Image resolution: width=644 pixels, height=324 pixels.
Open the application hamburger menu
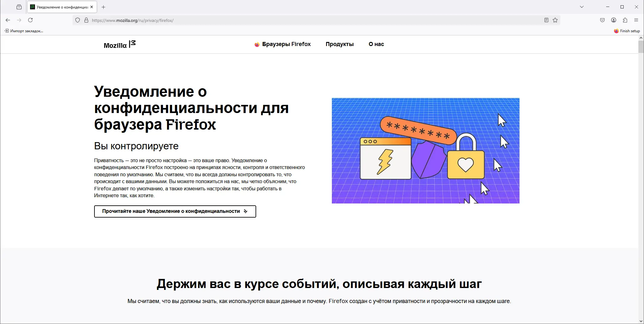click(x=636, y=20)
